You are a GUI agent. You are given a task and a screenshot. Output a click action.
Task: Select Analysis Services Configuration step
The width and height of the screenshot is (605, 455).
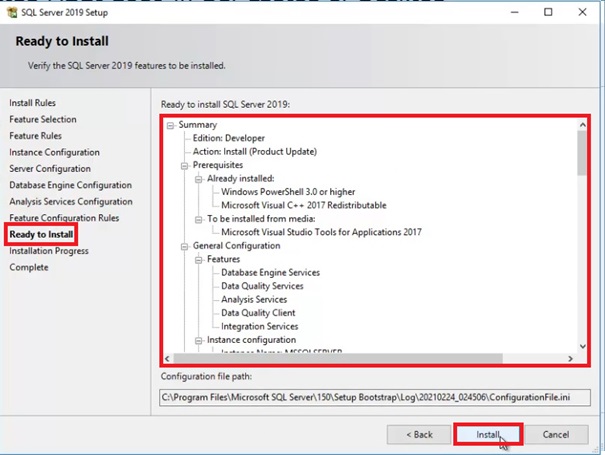[x=71, y=201]
